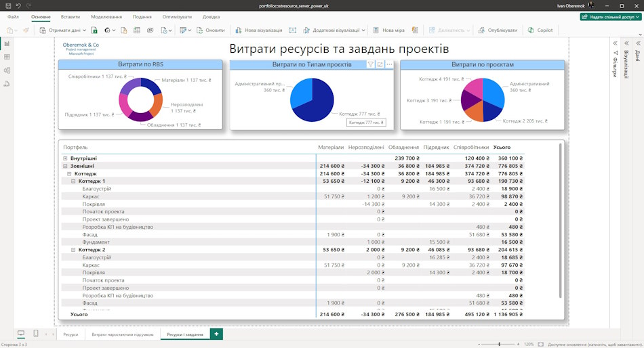Image resolution: width=644 pixels, height=348 pixels.
Task: Open the SQL Server source icon
Action: (123, 30)
